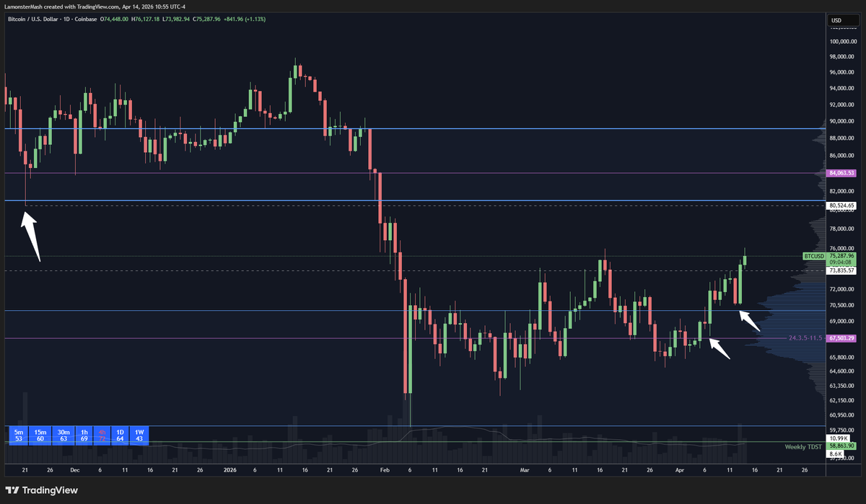Click the 73,835.57 price label
The height and width of the screenshot is (504, 866).
pos(841,270)
